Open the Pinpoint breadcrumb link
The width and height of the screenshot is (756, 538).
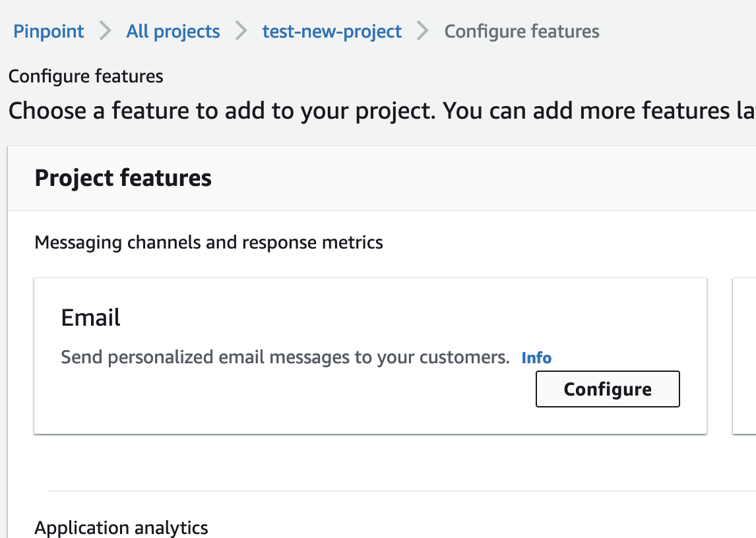tap(48, 32)
